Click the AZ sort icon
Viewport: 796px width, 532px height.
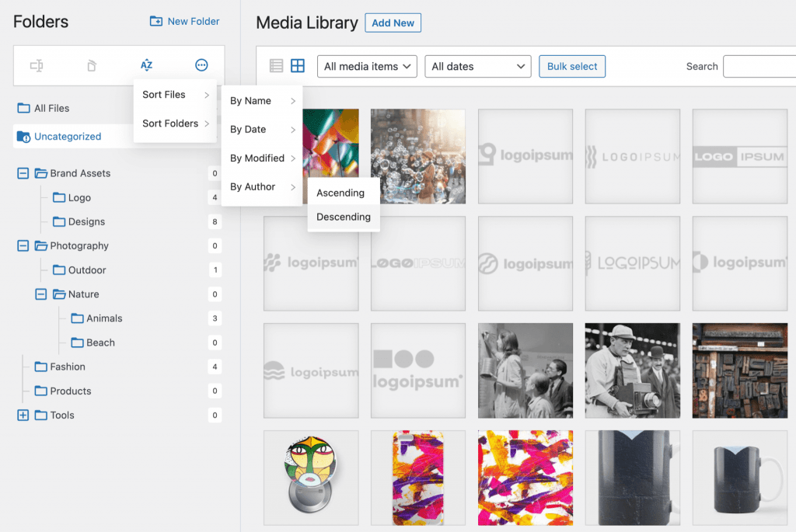pos(147,65)
